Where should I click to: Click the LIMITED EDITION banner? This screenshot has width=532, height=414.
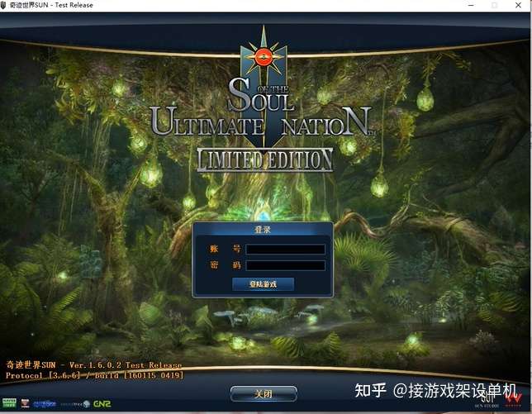click(264, 159)
